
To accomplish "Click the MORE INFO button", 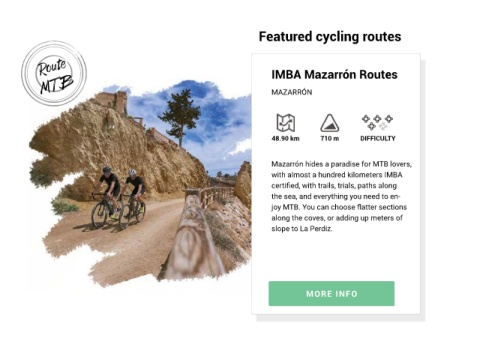I will 331,294.
